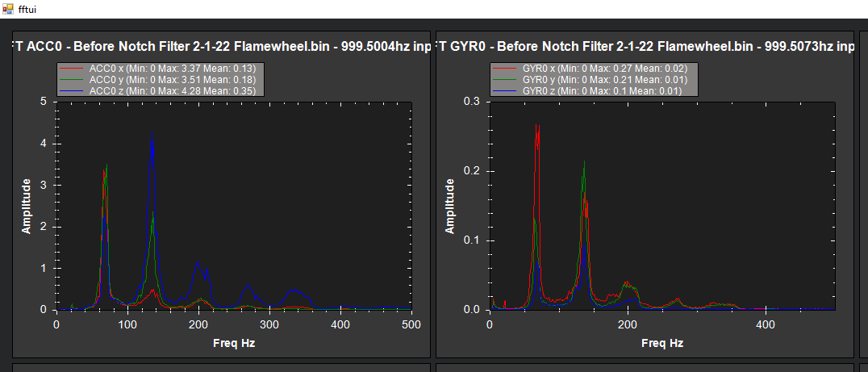The height and width of the screenshot is (372, 868).
Task: Select the GYR0 x legend entry
Action: (593, 69)
